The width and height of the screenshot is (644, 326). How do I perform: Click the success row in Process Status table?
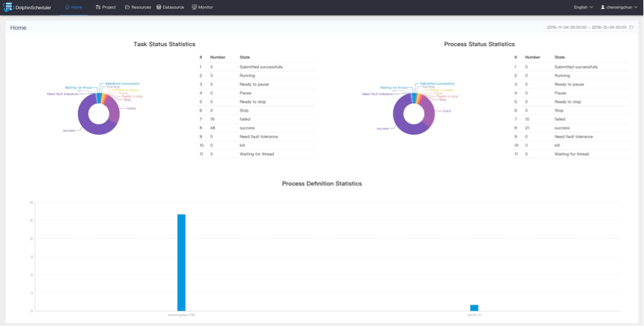click(x=571, y=127)
